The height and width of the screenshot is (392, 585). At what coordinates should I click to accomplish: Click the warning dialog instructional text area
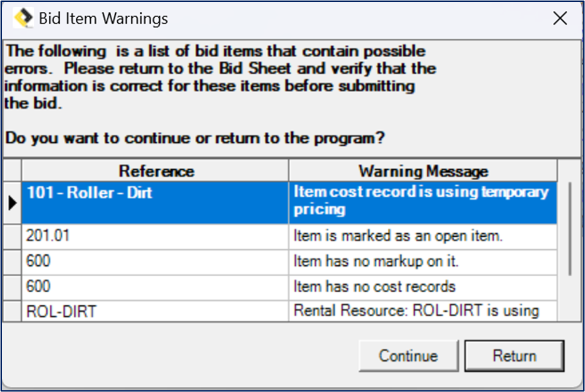[x=218, y=93]
